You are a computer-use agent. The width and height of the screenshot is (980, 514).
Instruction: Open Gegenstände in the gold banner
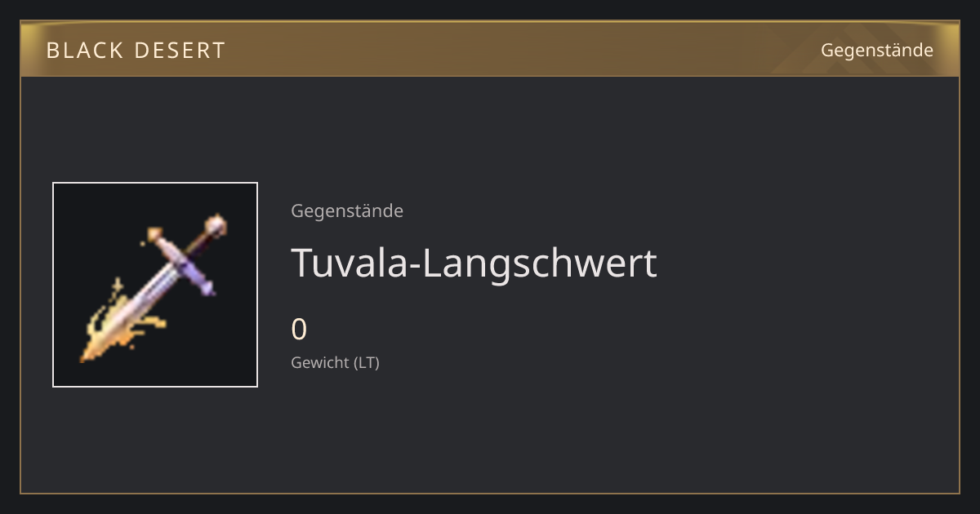[x=876, y=50]
